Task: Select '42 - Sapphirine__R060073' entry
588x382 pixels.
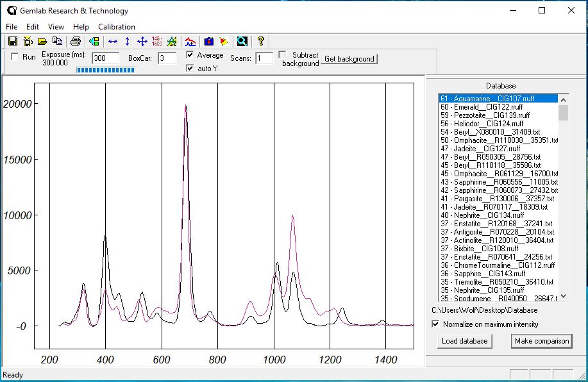Action: pyautogui.click(x=498, y=190)
